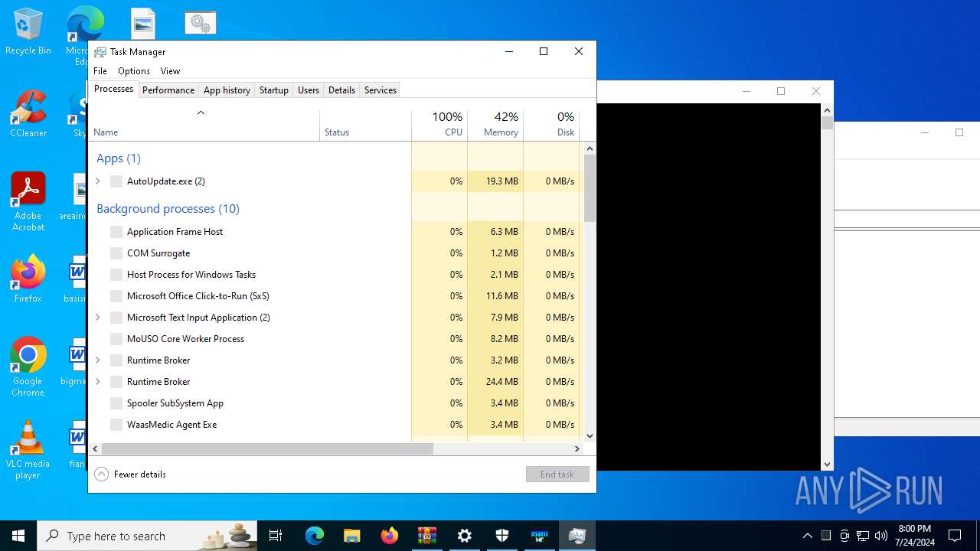Click the scroll-right arrow in Task Manager
The height and width of the screenshot is (551, 980).
(577, 449)
